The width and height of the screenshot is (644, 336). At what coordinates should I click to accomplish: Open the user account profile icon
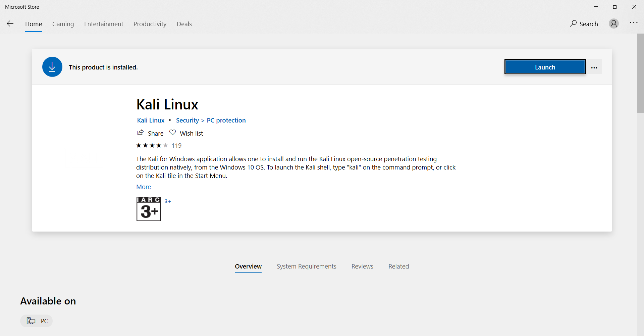pos(614,23)
